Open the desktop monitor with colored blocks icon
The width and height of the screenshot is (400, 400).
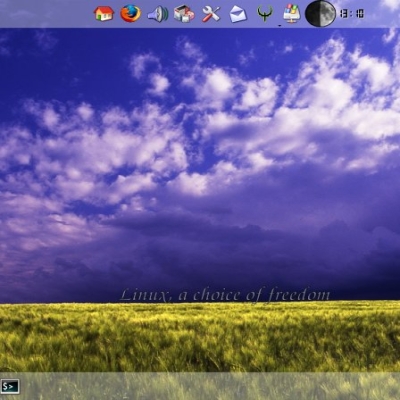tap(292, 14)
